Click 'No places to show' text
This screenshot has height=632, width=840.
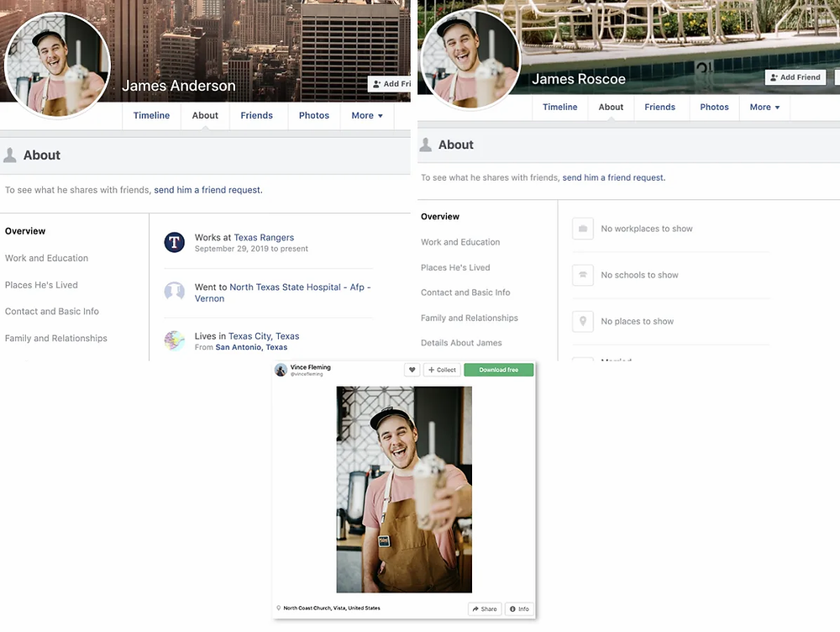click(x=638, y=321)
